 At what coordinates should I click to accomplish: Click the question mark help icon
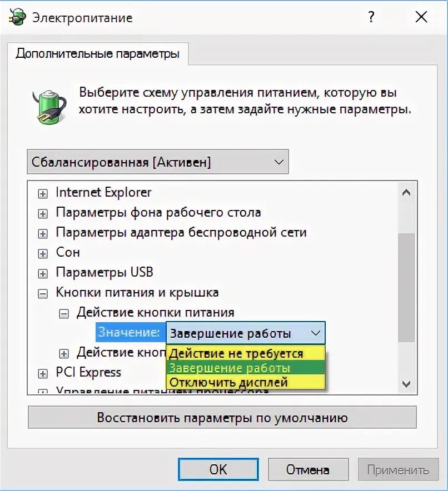point(371,17)
